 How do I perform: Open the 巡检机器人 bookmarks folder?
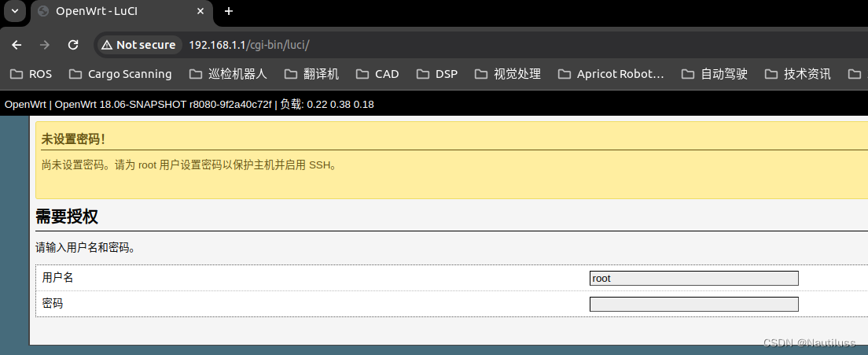click(x=228, y=74)
